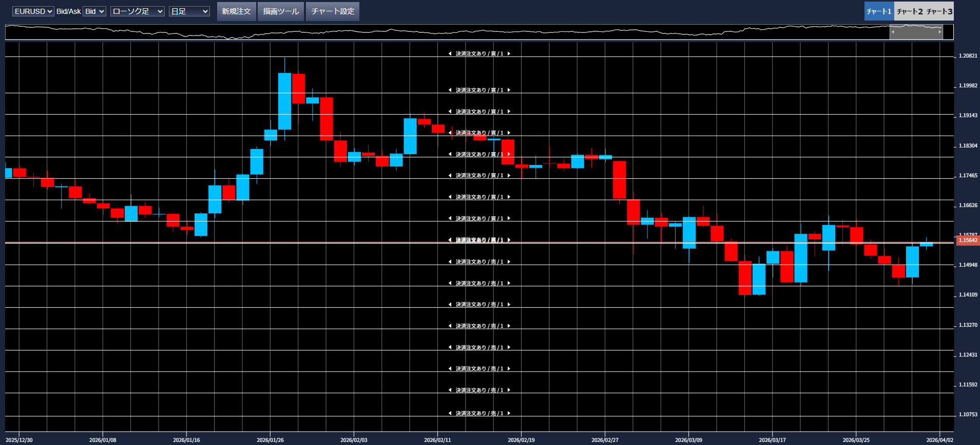Viewport: 980px width, 445px height.
Task: Click right arrow on 買 order label near 1.17465
Action: (x=509, y=176)
